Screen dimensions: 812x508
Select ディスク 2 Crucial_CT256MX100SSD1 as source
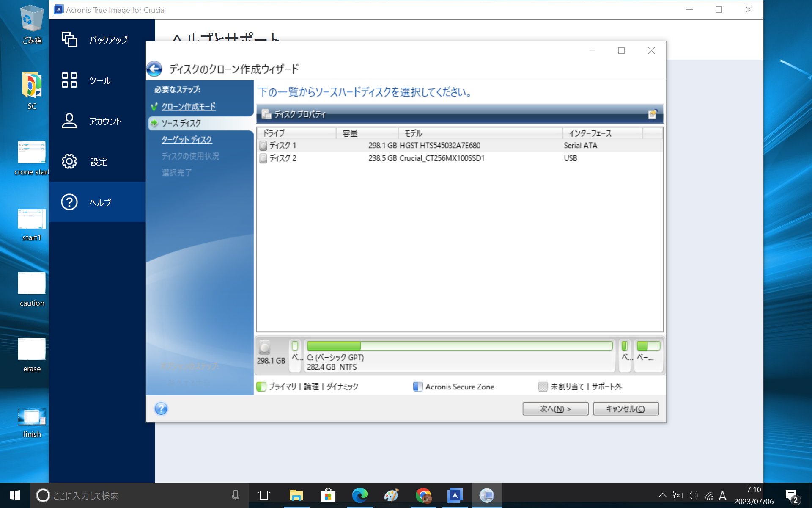(x=381, y=158)
